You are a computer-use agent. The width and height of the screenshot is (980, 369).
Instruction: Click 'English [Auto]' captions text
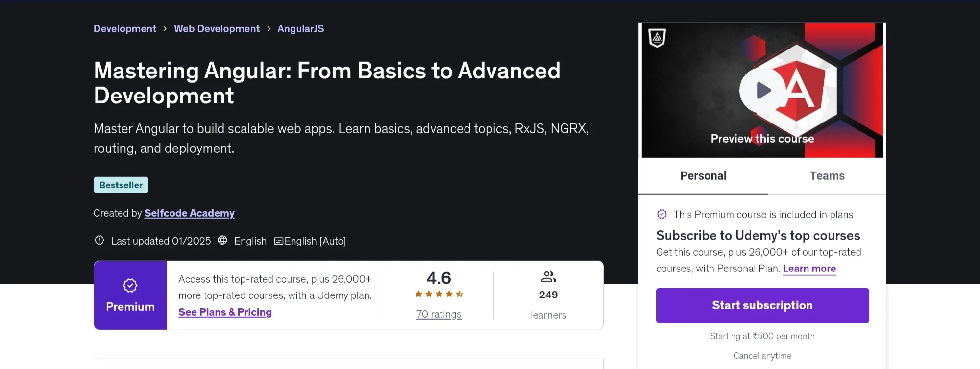click(x=315, y=241)
